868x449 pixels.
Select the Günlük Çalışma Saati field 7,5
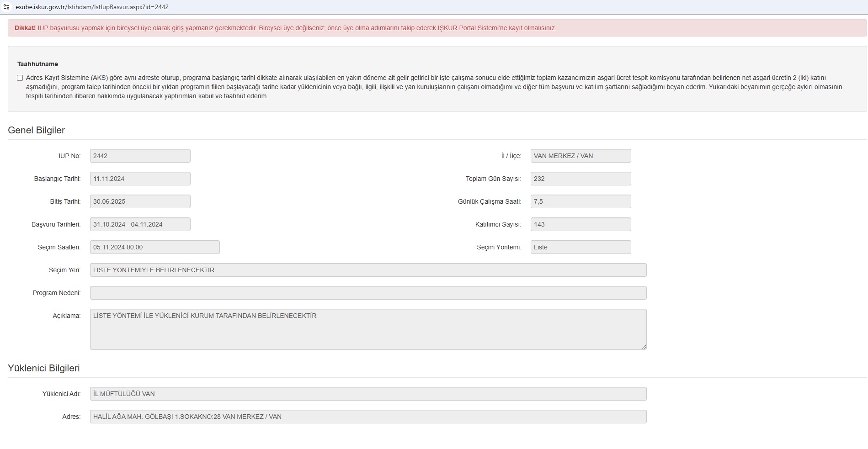581,201
